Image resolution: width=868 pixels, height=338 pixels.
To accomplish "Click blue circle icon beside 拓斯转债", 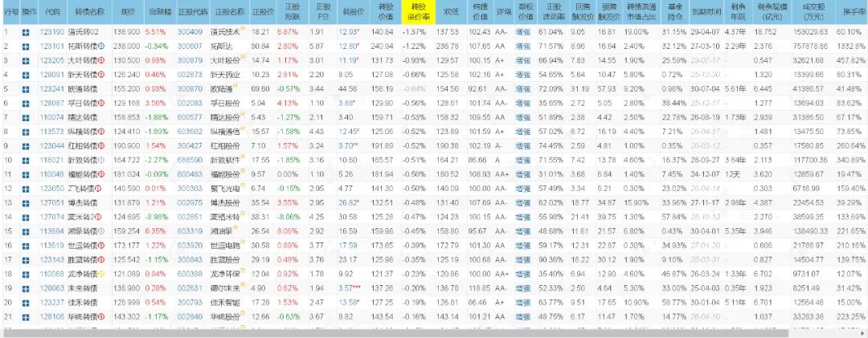I will 101,47.
